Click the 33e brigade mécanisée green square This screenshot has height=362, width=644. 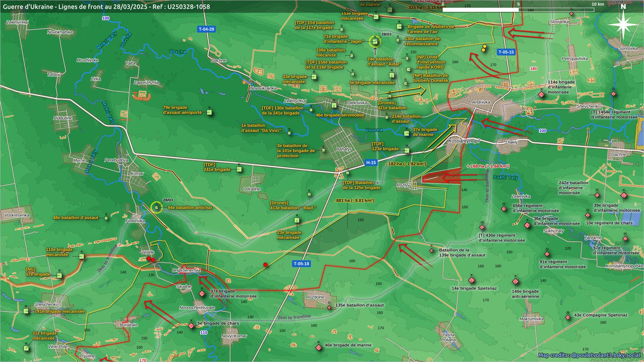(x=314, y=77)
